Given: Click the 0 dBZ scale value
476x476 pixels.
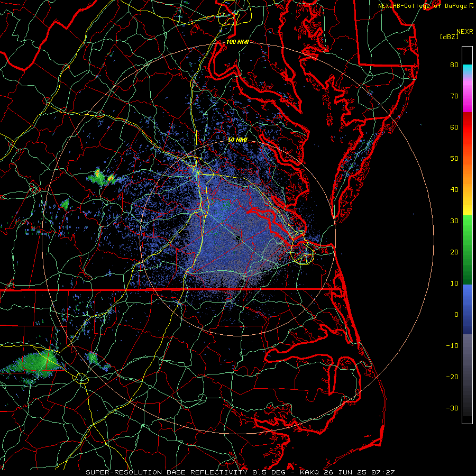Looking at the screenshot, I should pyautogui.click(x=456, y=315).
